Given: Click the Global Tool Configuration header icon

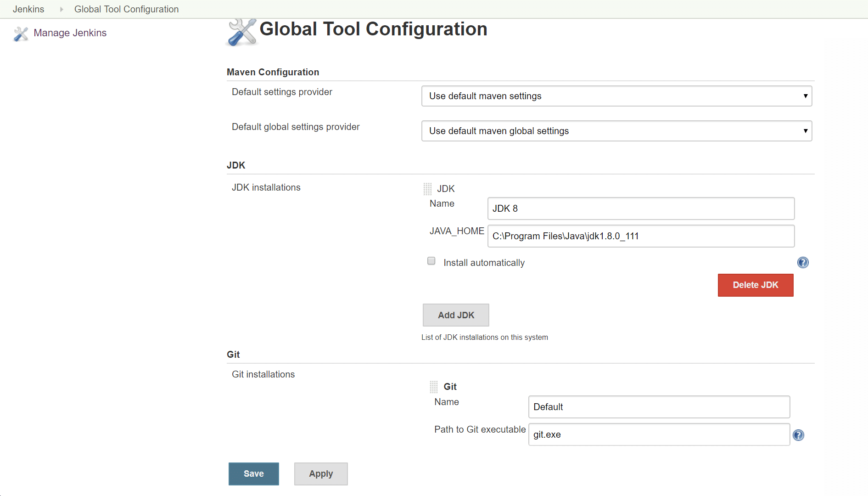Looking at the screenshot, I should [x=241, y=32].
